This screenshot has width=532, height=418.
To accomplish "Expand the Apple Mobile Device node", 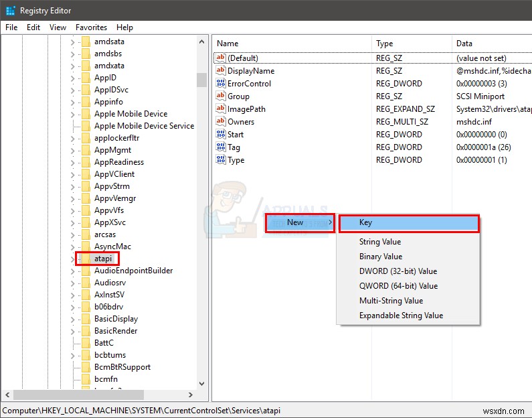I will 72,114.
